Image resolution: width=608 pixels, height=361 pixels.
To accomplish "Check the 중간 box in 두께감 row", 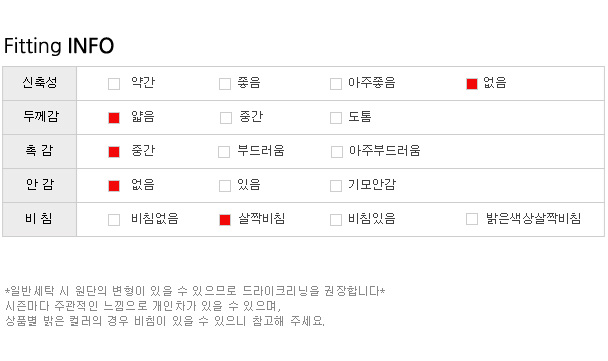I will (226, 118).
